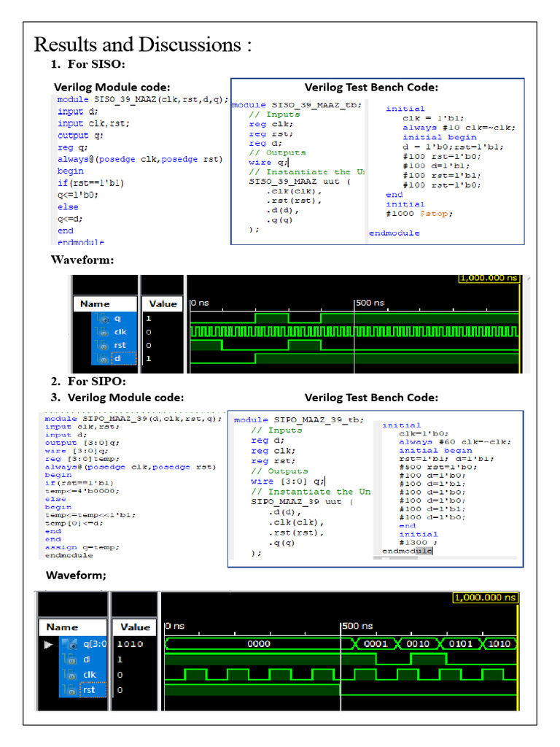Click the clk signal icon in SISO waveform

click(103, 332)
